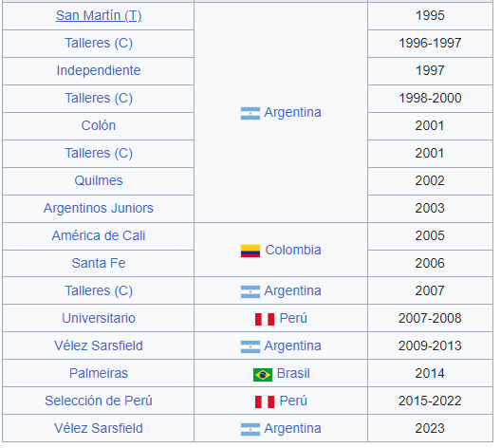The width and height of the screenshot is (501, 448).
Task: Click the Brasil country name link
Action: (x=293, y=373)
